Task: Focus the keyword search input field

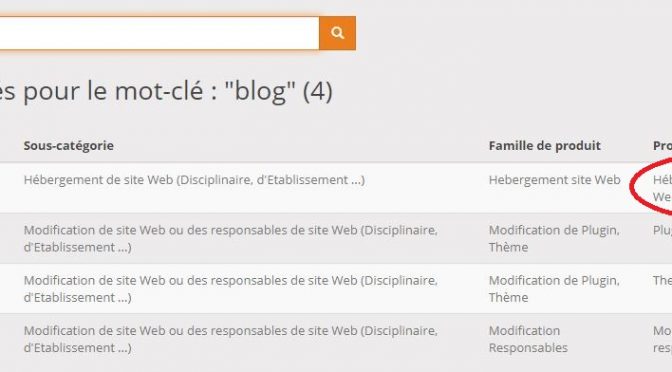Action: tap(159, 33)
